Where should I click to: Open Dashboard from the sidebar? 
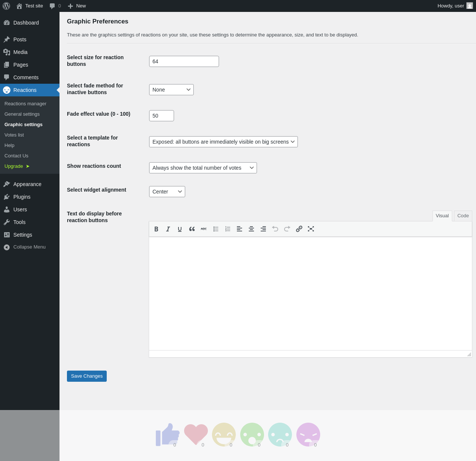tap(30, 23)
